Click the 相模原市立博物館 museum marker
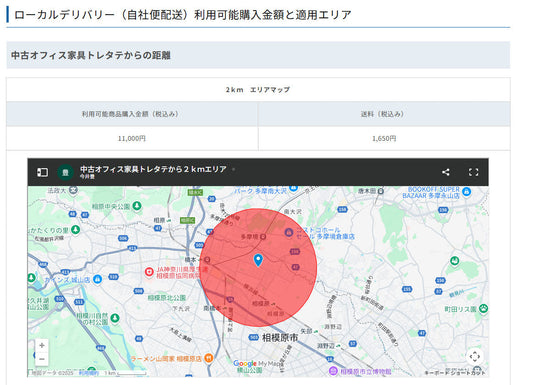Viewport: 533px width, 385px height. [x=333, y=371]
